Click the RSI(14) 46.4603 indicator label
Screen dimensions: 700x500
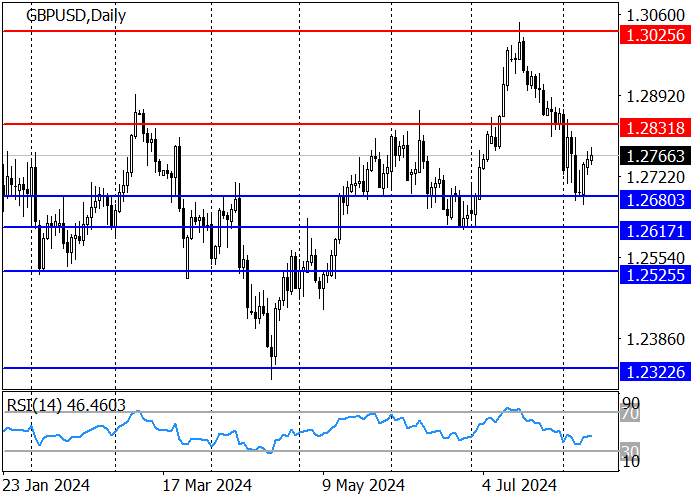coord(66,405)
